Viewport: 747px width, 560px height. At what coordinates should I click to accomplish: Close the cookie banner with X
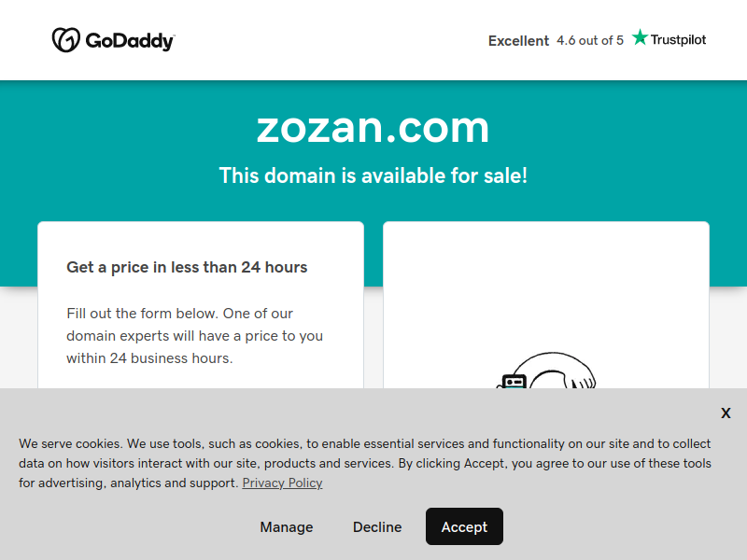point(726,413)
